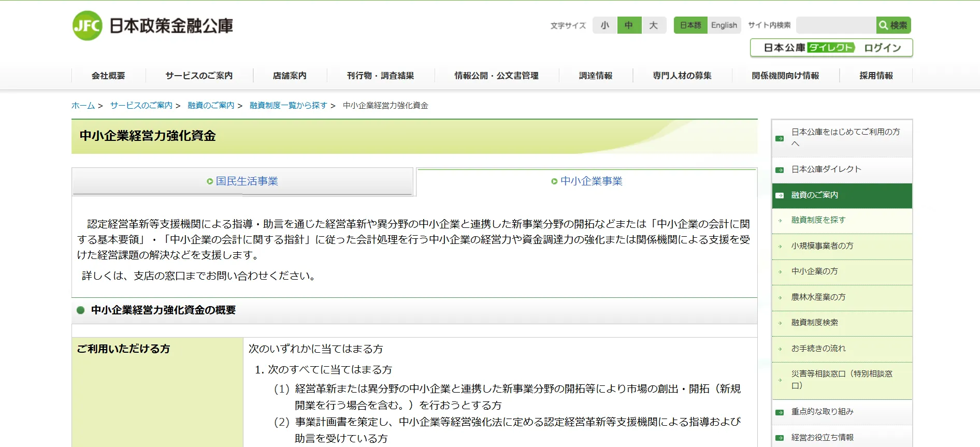Switch to the 中小企業事業 tab
The height and width of the screenshot is (447, 980).
(x=587, y=181)
